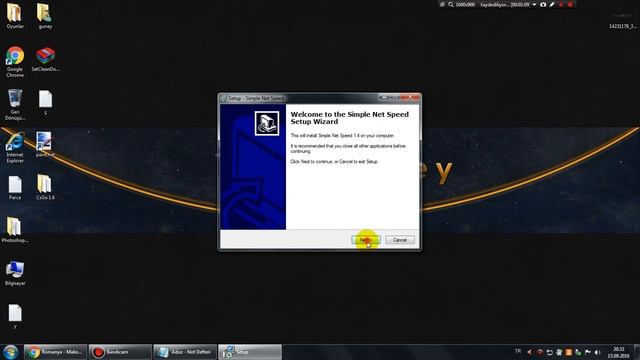Click the Bandicam red pause recording button
This screenshot has height=360, width=640.
pyautogui.click(x=561, y=4)
